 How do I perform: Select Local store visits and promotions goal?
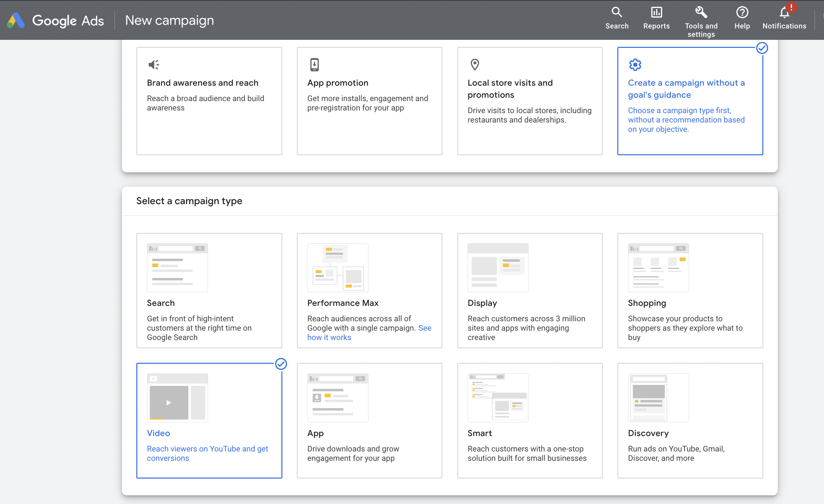pos(530,101)
